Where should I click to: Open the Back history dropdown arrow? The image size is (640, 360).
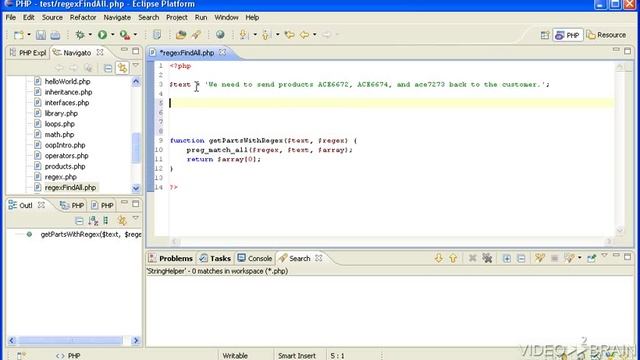coord(315,35)
